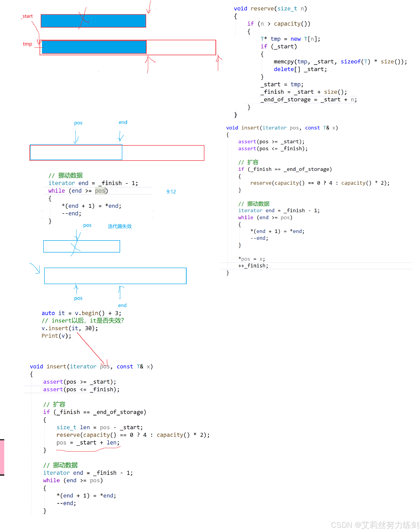420x532 pixels.
Task: Click the memcpy line in reserve
Action: (x=340, y=62)
